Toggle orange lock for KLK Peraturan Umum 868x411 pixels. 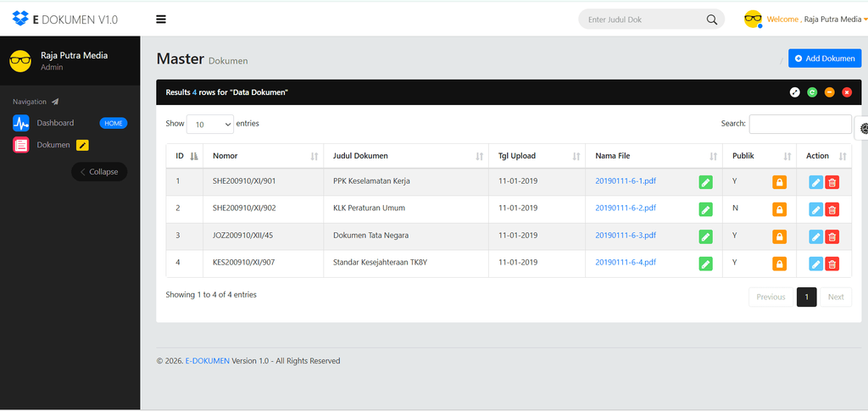pos(780,209)
